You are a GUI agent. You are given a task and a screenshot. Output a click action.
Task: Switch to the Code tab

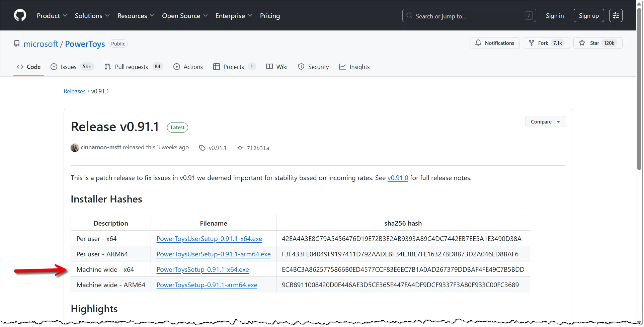tap(29, 67)
